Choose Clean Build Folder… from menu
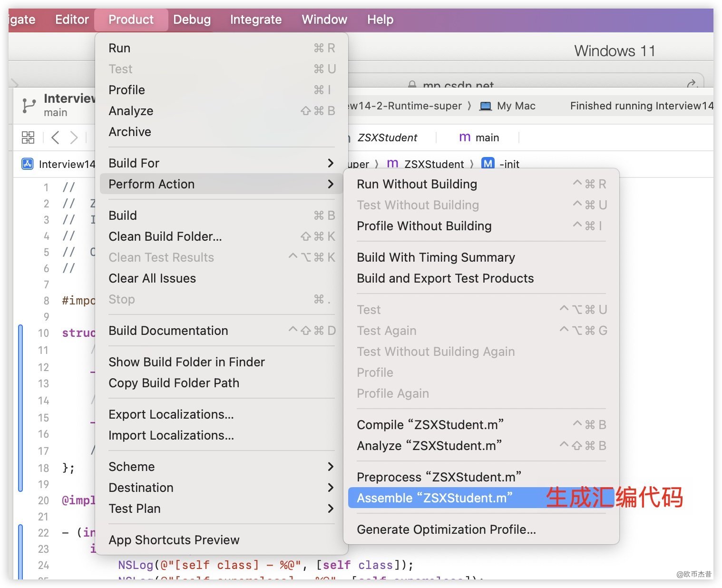The image size is (722, 588). click(x=165, y=236)
